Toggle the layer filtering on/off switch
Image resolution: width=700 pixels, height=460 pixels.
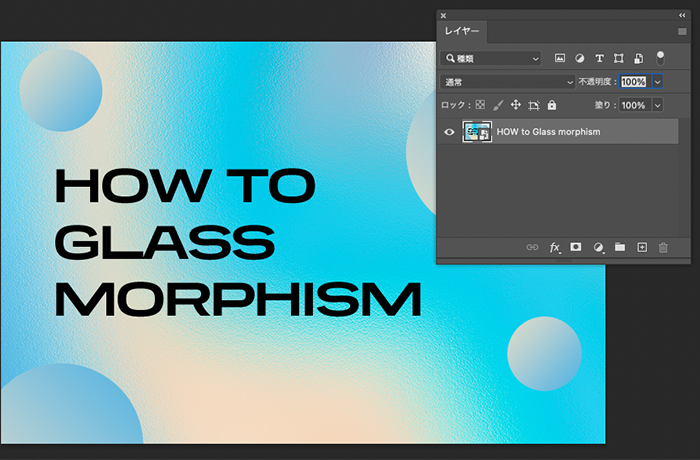coord(660,58)
